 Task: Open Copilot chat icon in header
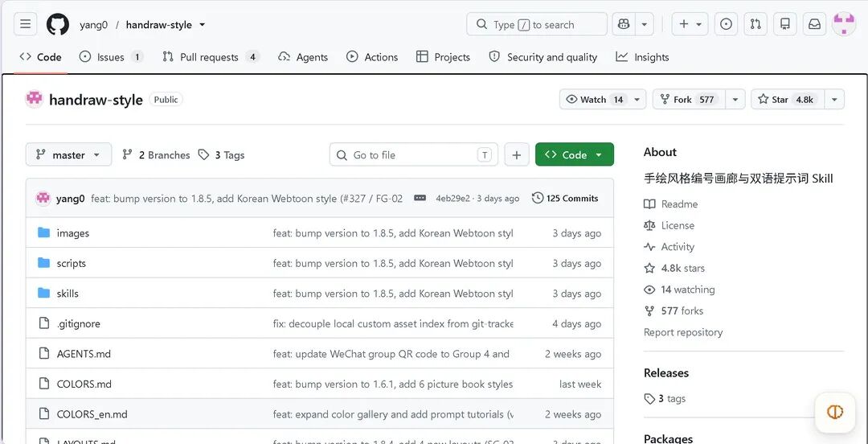coord(624,24)
